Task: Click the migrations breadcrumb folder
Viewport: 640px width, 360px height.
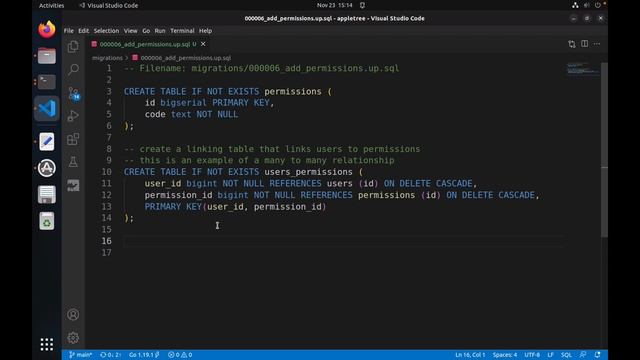Action: pyautogui.click(x=107, y=58)
